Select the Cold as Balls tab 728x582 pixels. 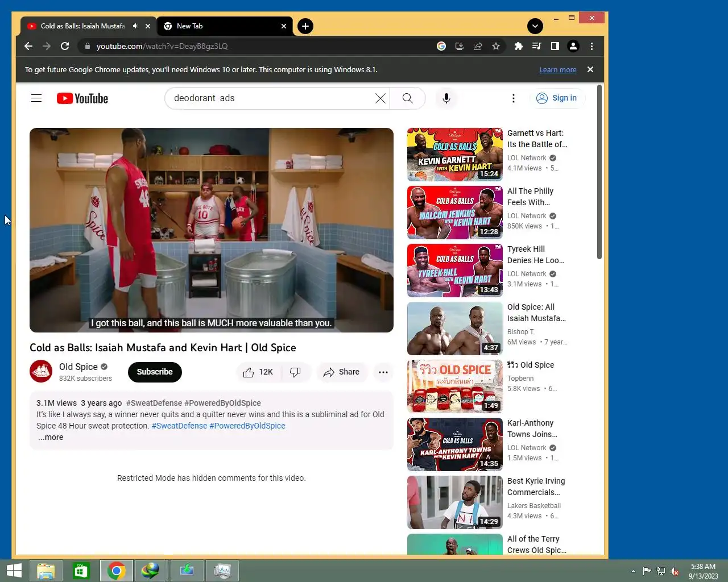(x=82, y=26)
